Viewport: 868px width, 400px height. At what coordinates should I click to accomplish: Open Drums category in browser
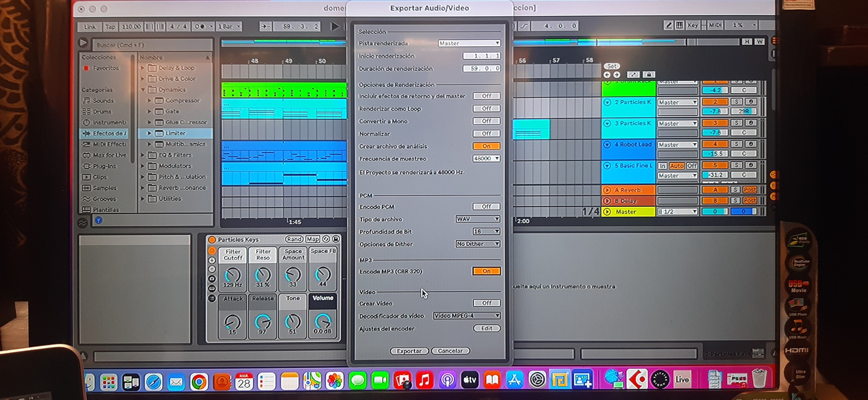pyautogui.click(x=102, y=111)
